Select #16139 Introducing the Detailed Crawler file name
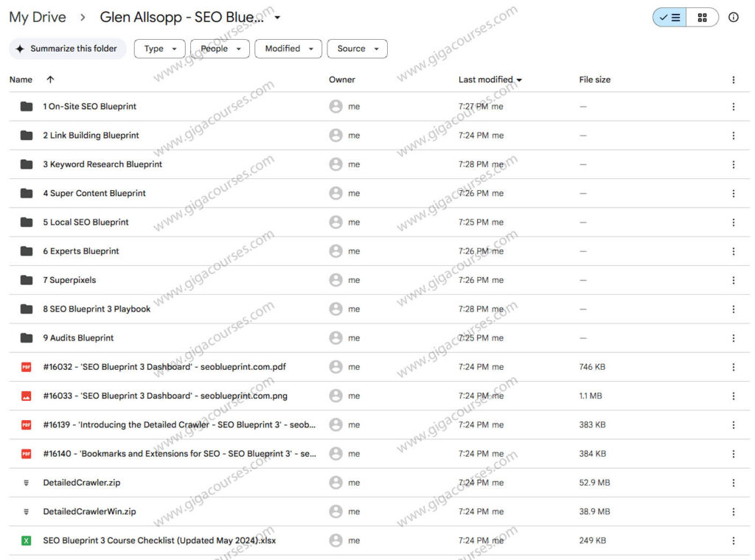755x560 pixels. 179,424
